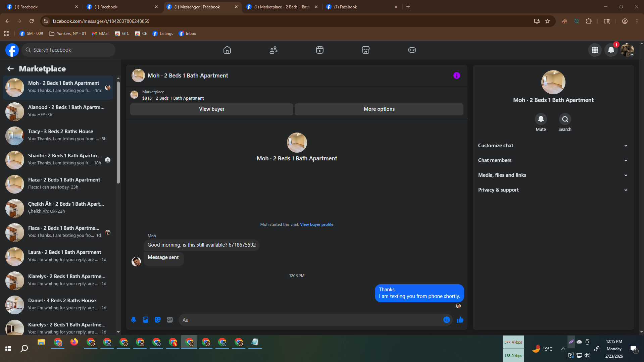
Task: Open Firefox from the taskbar
Action: click(74, 342)
